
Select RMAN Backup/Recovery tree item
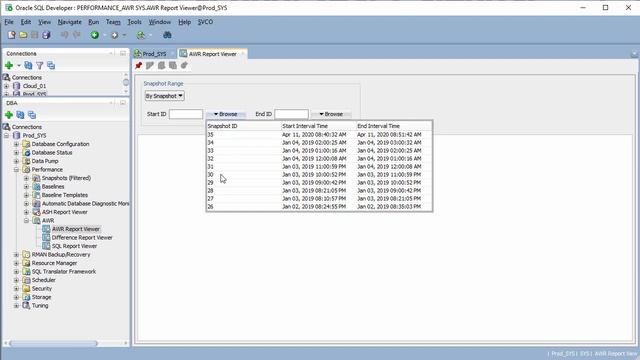pyautogui.click(x=61, y=255)
